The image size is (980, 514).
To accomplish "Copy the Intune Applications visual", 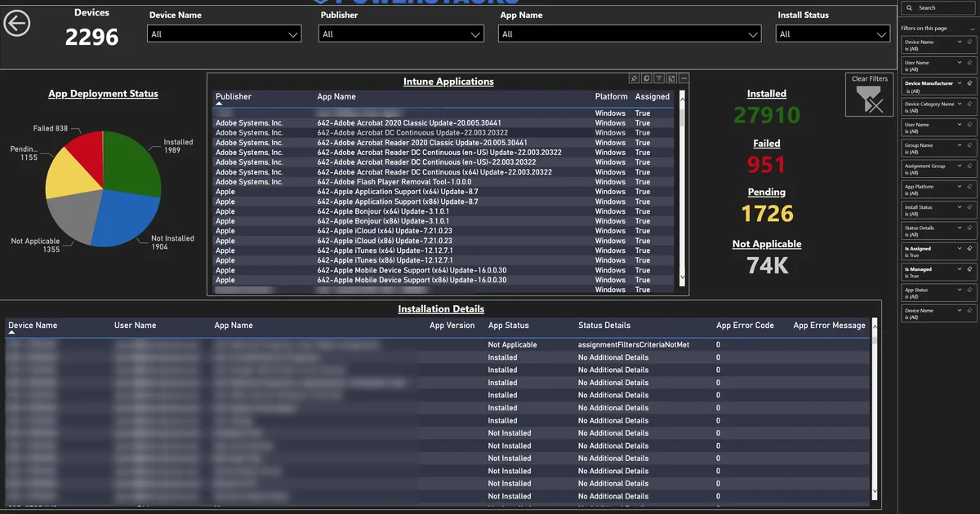I will [x=646, y=78].
